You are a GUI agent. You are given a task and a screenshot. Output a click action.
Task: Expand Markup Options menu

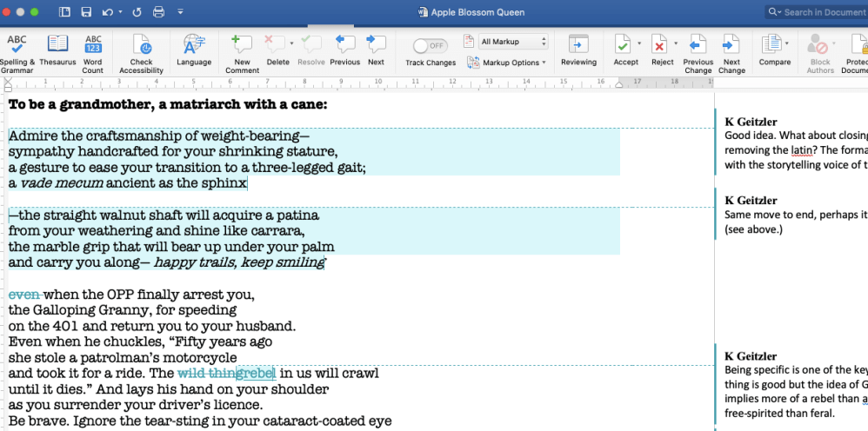click(508, 63)
